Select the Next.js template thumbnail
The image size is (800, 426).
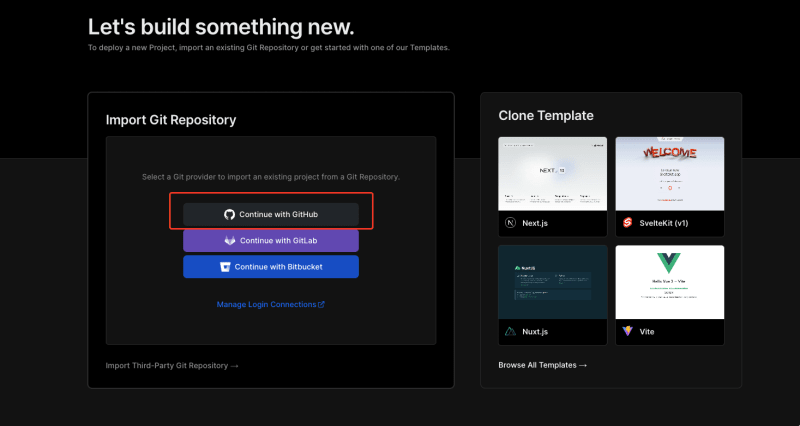point(553,173)
